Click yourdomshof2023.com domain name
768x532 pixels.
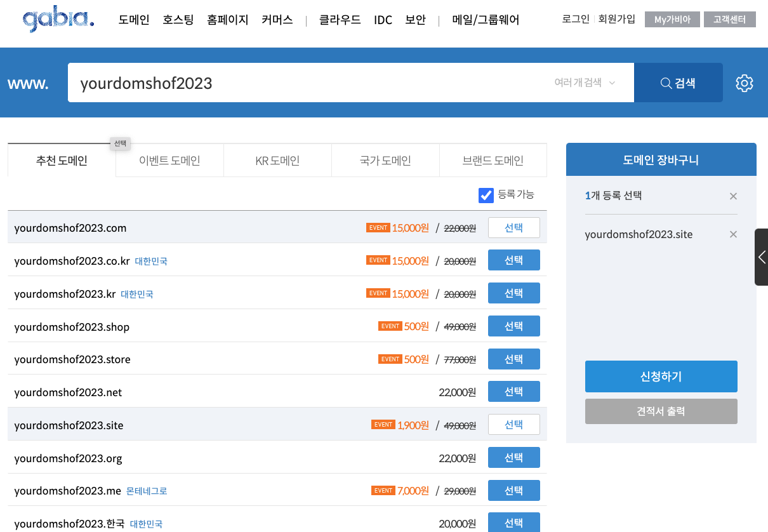tap(70, 228)
